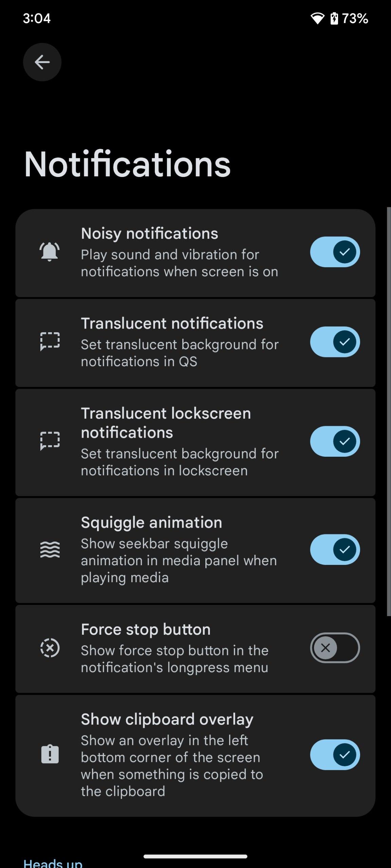Open the Heads up section
Screen dimensions: 391x868
point(53,862)
